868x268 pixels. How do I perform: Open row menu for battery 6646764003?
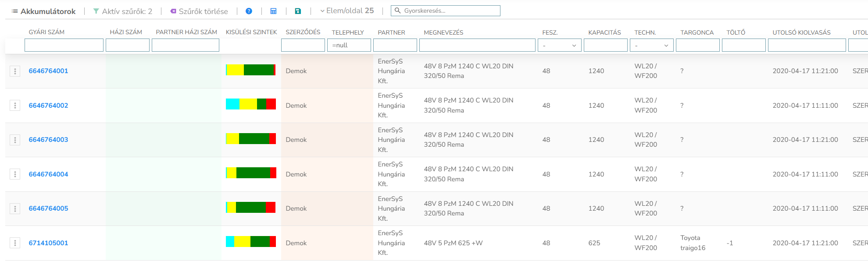coord(15,140)
